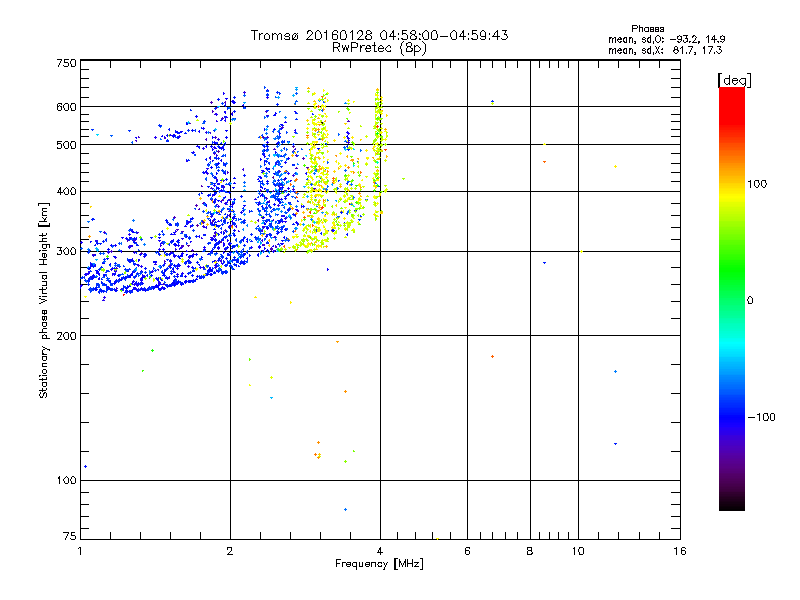This screenshot has height=600, width=800.
Task: Click the y-axis tick label "400"
Action: 66,191
